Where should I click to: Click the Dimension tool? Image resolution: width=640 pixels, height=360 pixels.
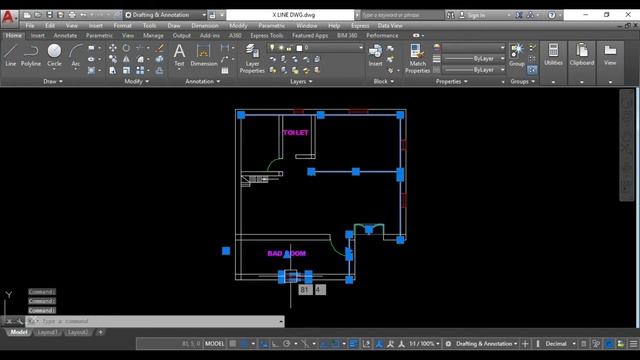[x=204, y=55]
